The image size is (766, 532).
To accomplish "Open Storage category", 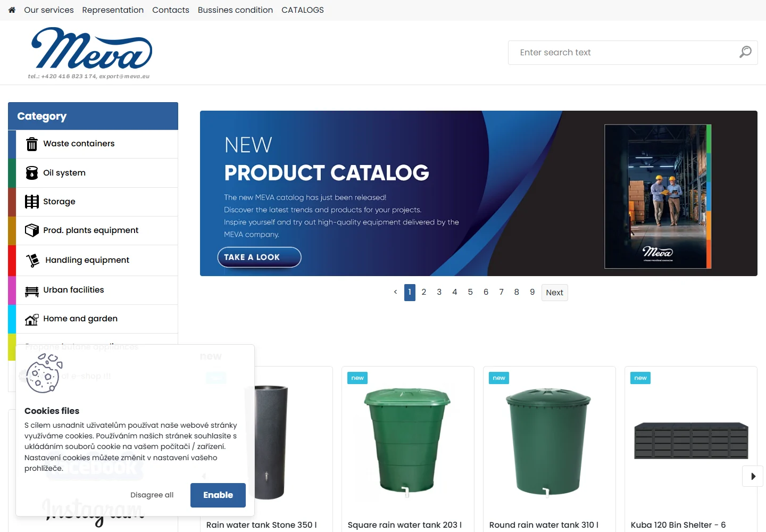I will (x=93, y=202).
